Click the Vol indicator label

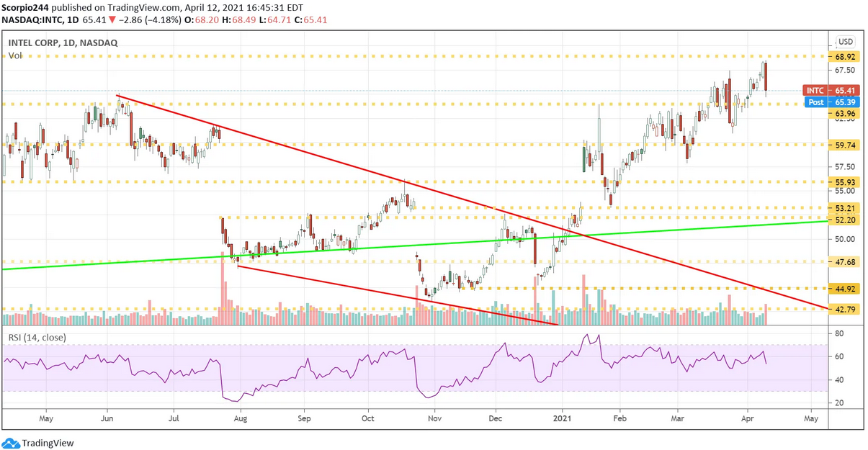[x=15, y=55]
